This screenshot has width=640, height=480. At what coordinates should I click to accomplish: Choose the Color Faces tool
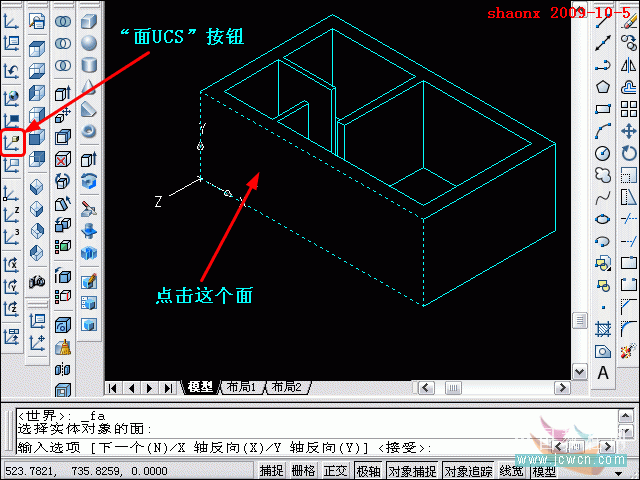[63, 246]
